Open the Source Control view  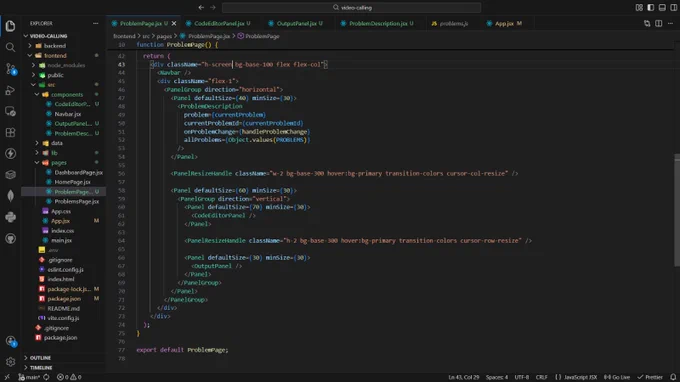(10, 69)
